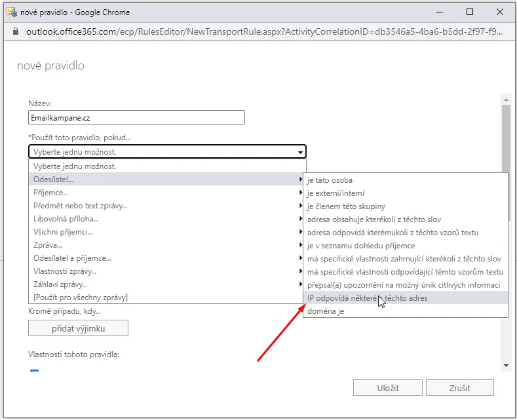517x420 pixels.
Task: Click the 'přidat výjimku' button
Action: point(78,328)
